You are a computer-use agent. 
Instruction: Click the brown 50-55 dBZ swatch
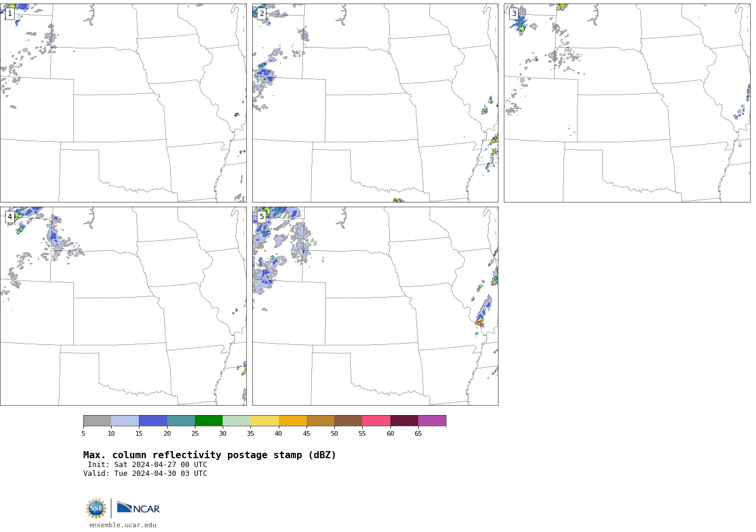tap(348, 420)
